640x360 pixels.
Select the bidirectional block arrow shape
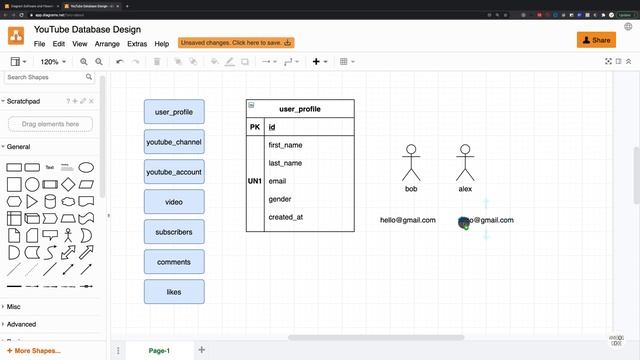point(68,253)
